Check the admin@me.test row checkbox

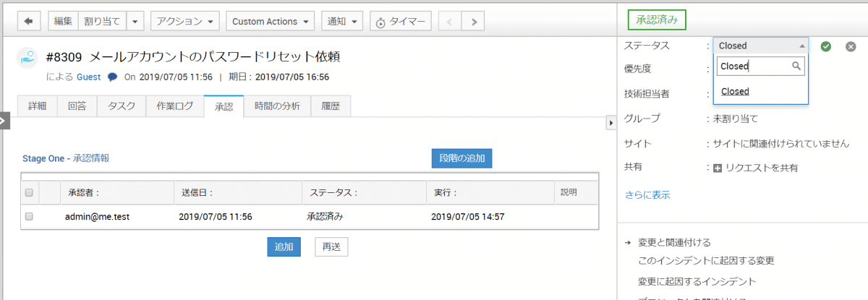tap(29, 216)
